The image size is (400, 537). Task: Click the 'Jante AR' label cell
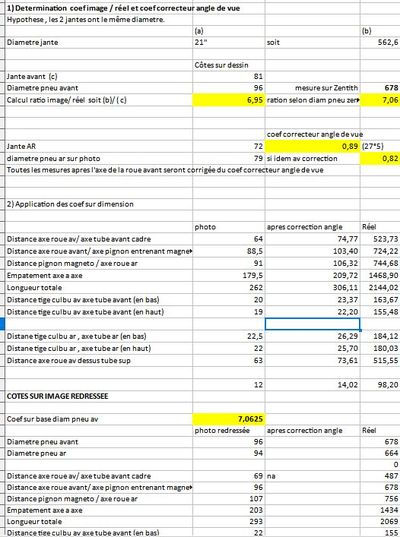click(x=99, y=146)
